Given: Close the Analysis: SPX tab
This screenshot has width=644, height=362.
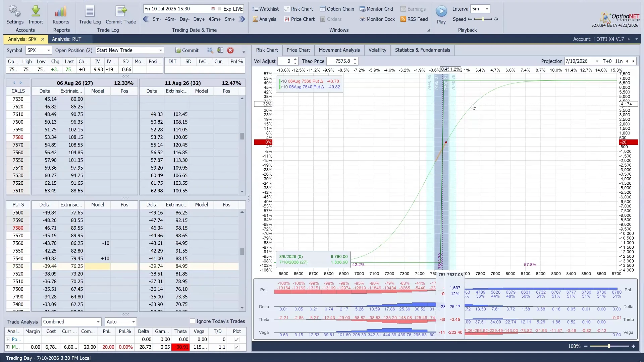Looking at the screenshot, I should 43,39.
